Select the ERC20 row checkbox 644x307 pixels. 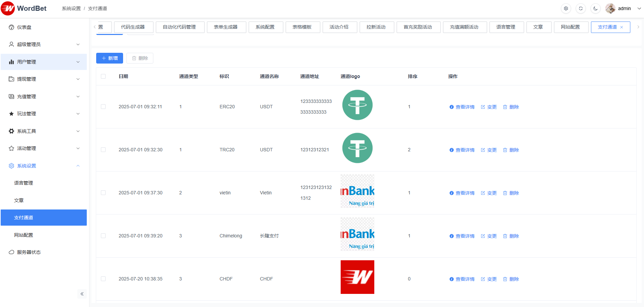click(103, 107)
